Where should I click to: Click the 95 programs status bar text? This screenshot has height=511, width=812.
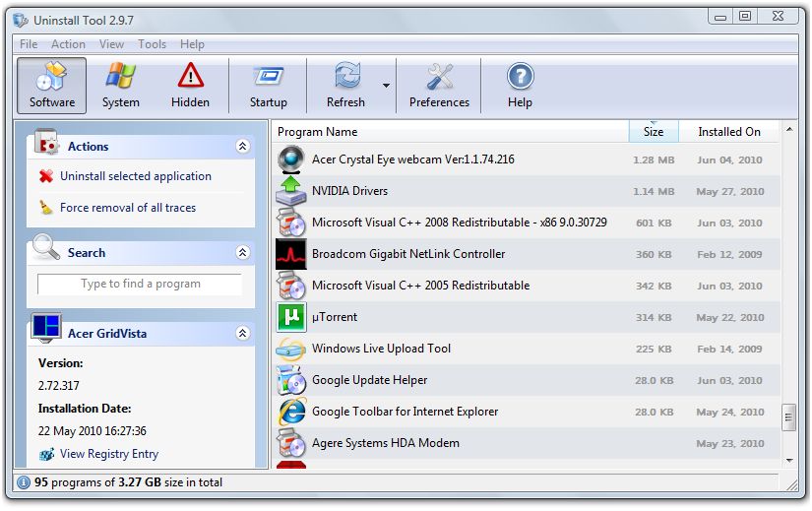click(x=128, y=482)
